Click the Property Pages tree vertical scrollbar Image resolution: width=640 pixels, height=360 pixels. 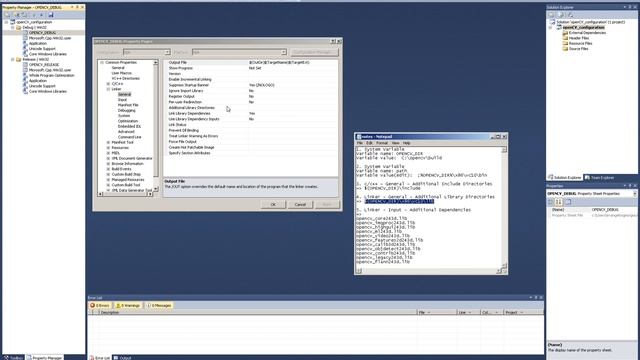pos(156,126)
